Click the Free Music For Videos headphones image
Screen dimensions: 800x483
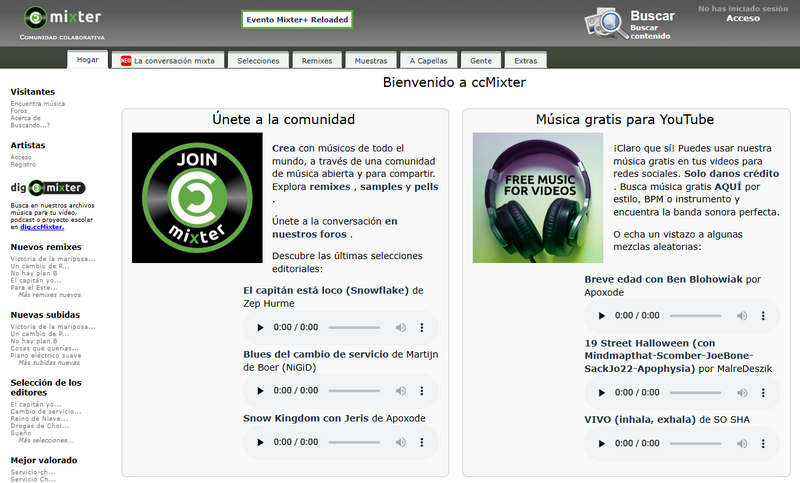click(538, 198)
